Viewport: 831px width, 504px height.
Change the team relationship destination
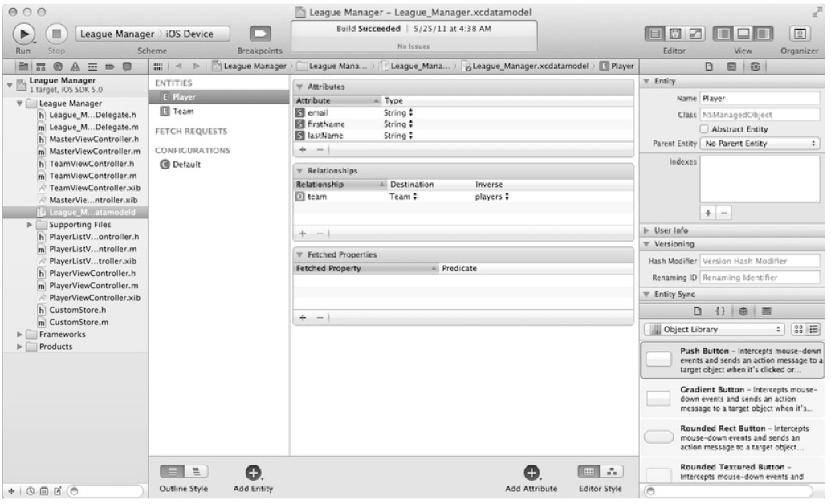point(403,197)
